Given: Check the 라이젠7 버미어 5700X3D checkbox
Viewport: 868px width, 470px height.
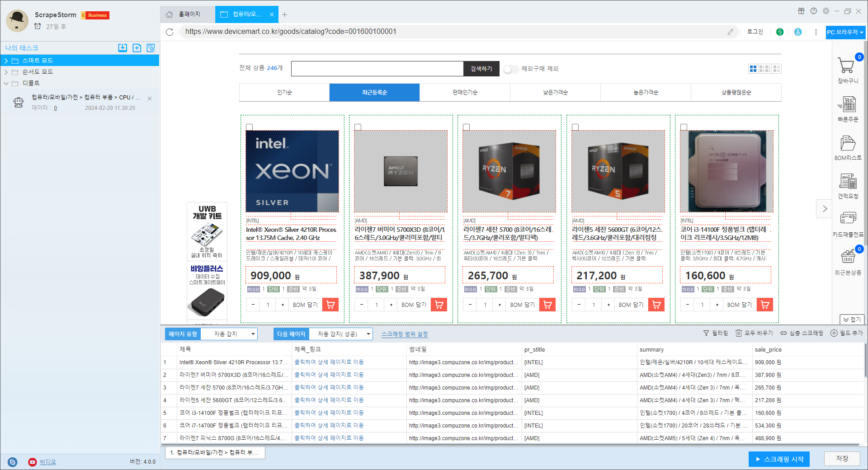Looking at the screenshot, I should (x=358, y=127).
